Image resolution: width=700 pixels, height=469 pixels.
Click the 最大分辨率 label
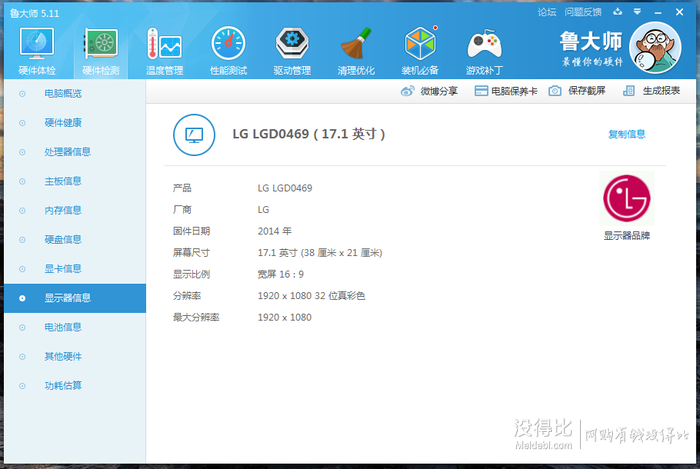point(196,318)
